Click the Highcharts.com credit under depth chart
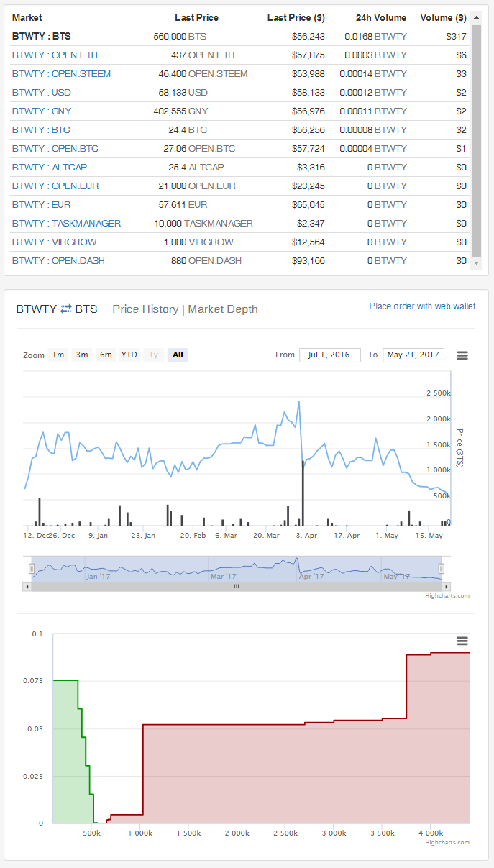The image size is (494, 868). [x=447, y=842]
